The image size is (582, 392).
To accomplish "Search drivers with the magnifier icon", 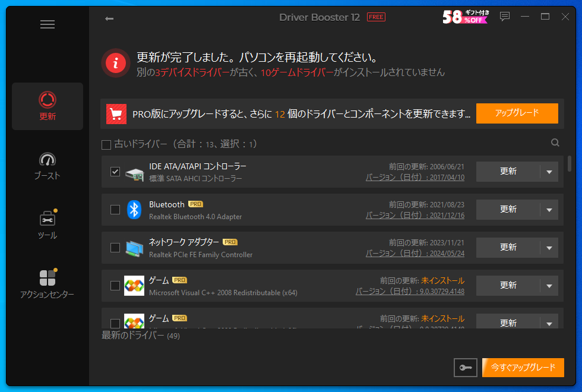I will 555,143.
